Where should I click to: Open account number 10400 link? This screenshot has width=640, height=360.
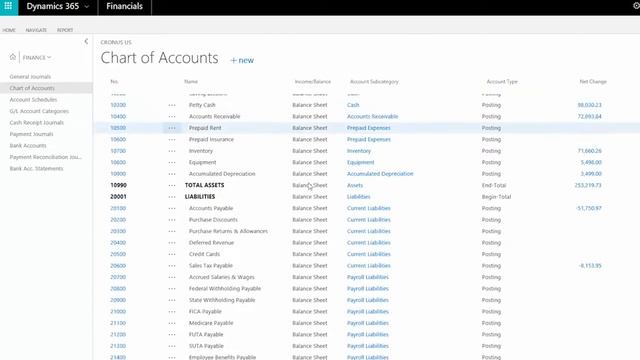(118, 116)
